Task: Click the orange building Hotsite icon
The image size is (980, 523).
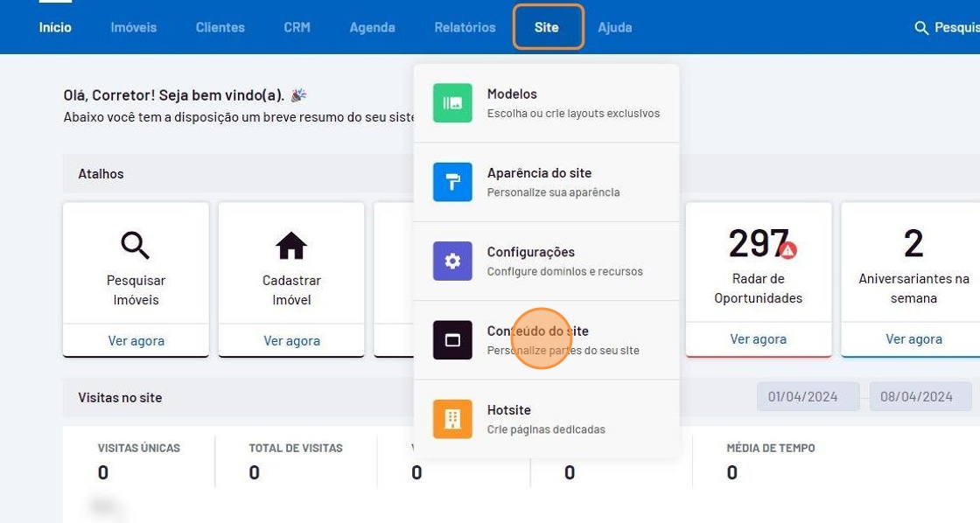Action: [x=452, y=419]
